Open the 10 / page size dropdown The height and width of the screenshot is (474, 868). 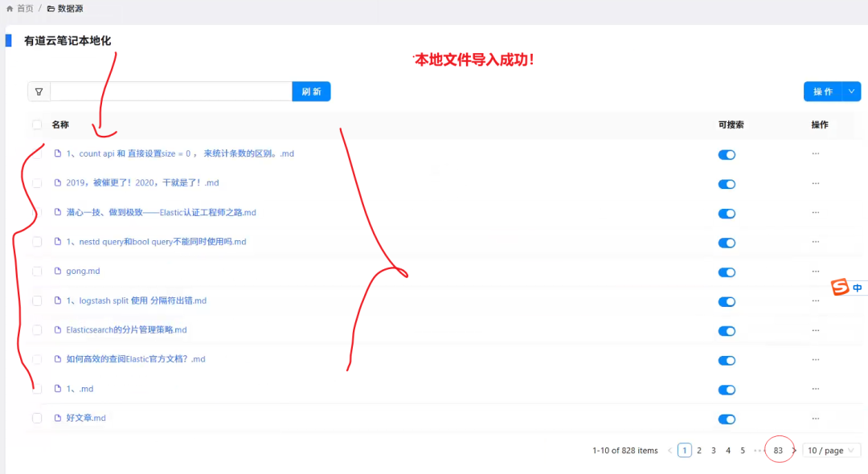[832, 451]
